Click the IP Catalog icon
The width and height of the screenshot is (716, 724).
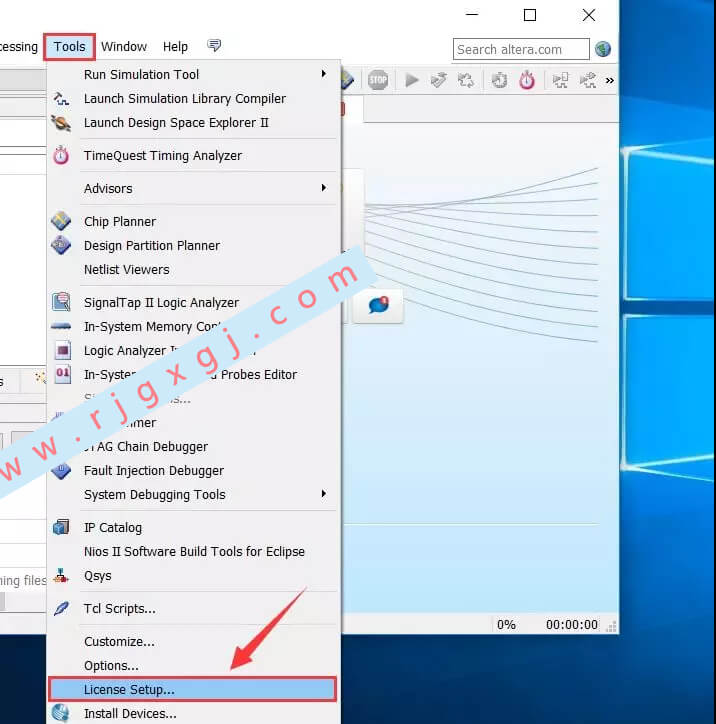[x=61, y=527]
